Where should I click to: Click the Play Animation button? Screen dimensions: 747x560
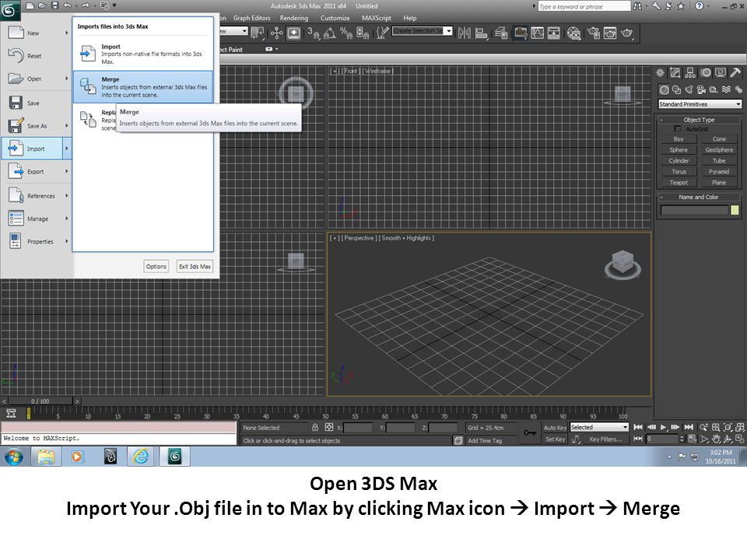click(x=663, y=428)
